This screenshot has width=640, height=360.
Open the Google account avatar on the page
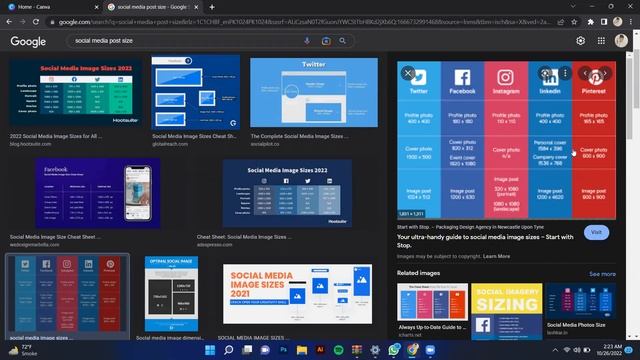point(621,40)
